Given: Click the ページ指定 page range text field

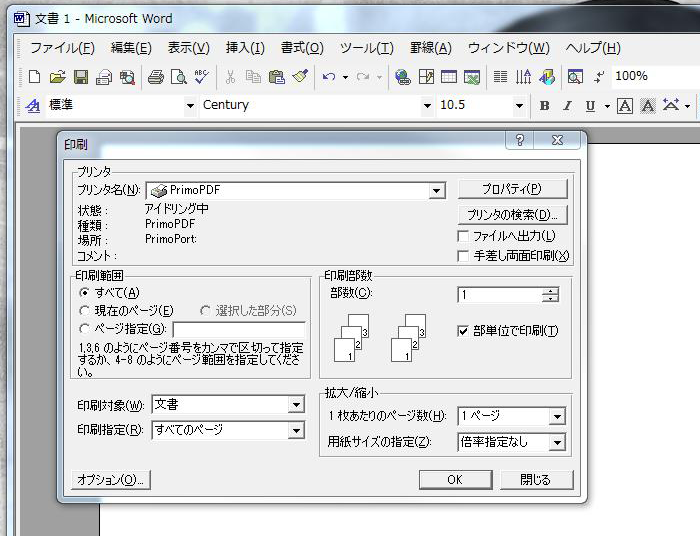Looking at the screenshot, I should 239,330.
